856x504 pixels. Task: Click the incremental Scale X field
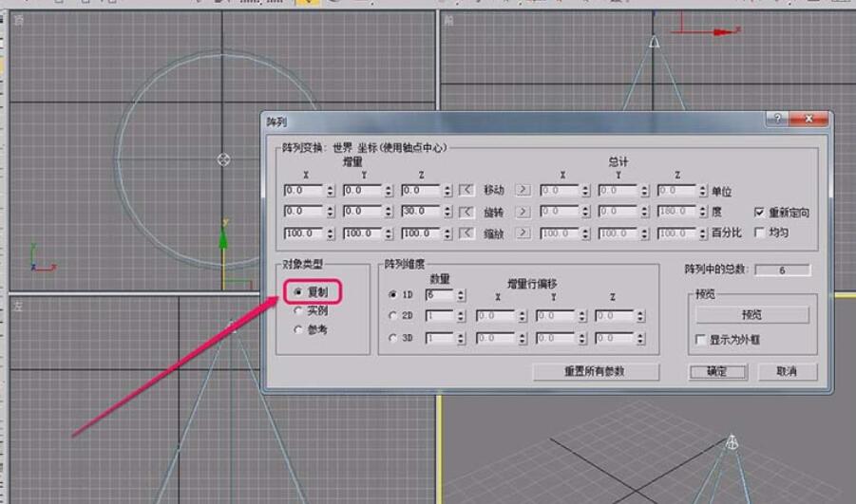pyautogui.click(x=304, y=233)
